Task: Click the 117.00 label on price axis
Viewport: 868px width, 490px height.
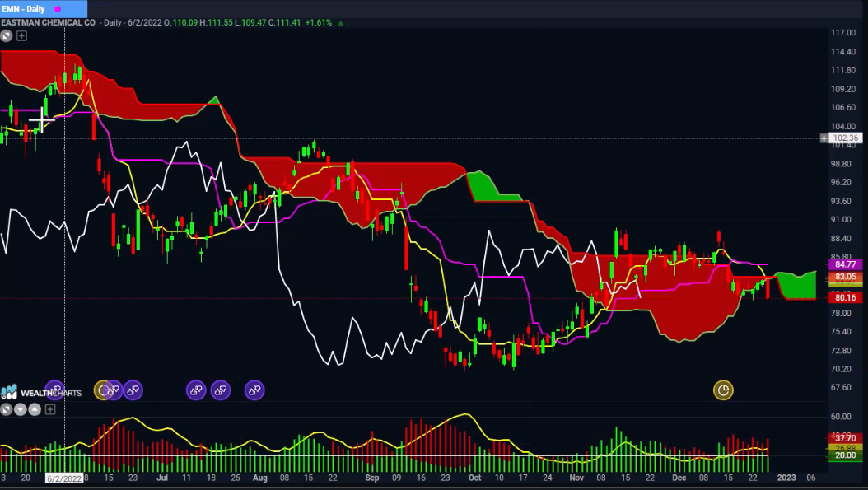Action: (x=843, y=33)
